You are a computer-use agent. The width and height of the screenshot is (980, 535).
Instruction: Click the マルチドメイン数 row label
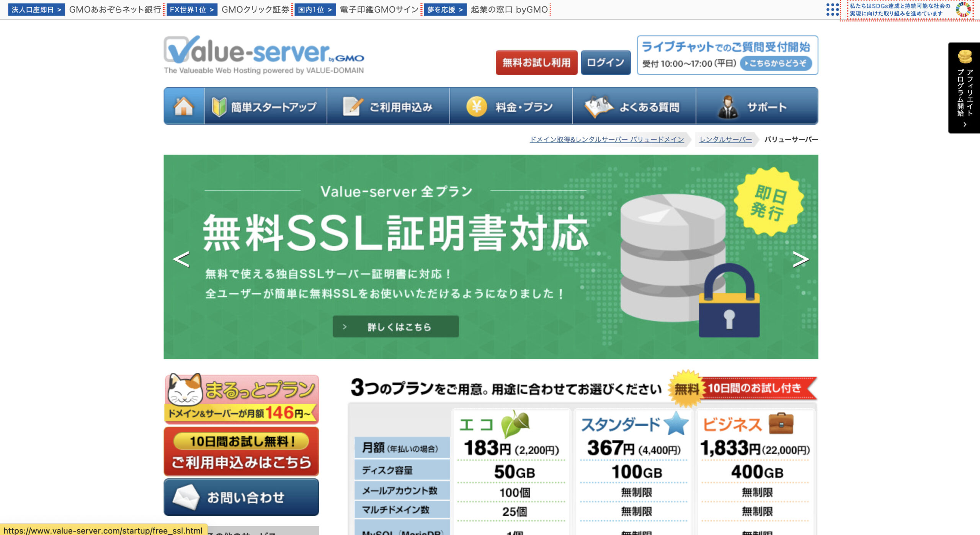(x=402, y=509)
